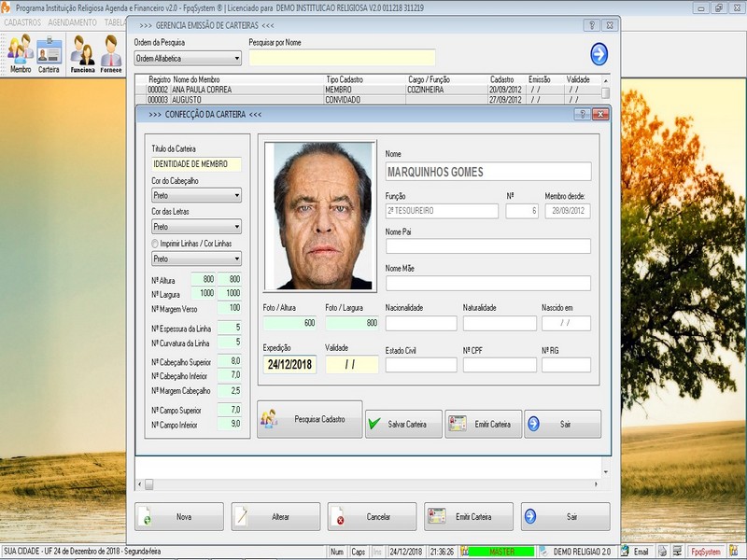The width and height of the screenshot is (747, 560).
Task: Click the Pesquisar por Nome field
Action: (x=342, y=58)
